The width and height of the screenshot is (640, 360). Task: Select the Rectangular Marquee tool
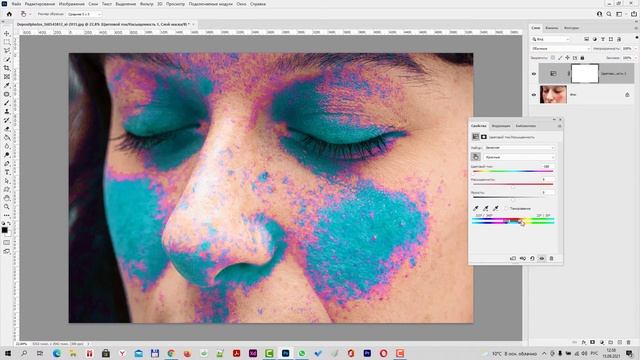tap(7, 42)
